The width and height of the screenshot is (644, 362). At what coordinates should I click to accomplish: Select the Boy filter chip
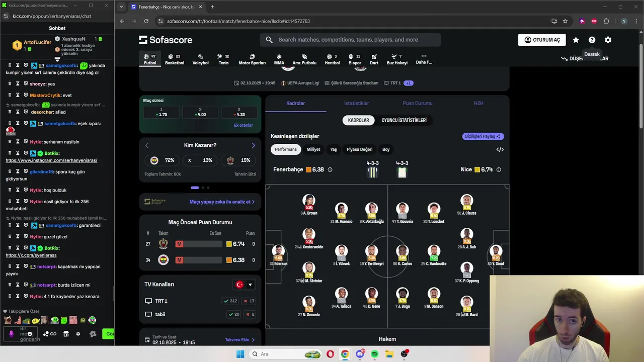click(386, 149)
